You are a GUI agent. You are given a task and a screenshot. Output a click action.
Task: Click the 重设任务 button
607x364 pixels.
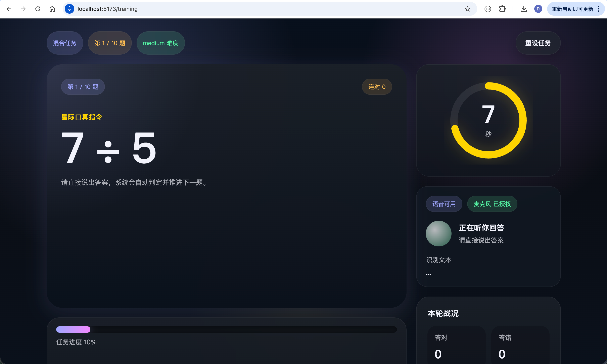tap(538, 43)
